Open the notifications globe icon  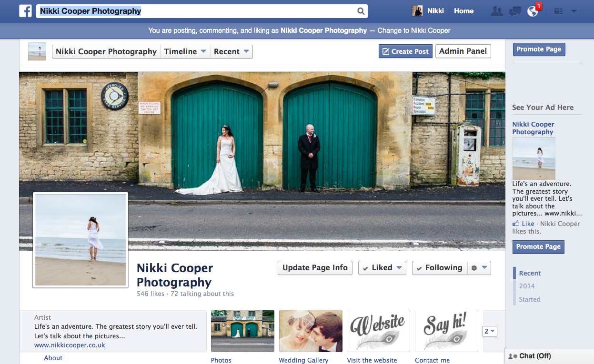click(x=533, y=11)
